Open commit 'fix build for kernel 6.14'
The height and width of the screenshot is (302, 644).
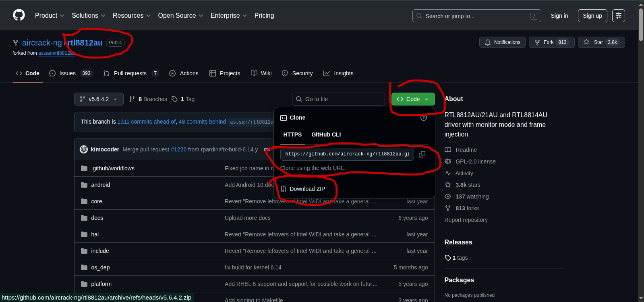coord(253,267)
